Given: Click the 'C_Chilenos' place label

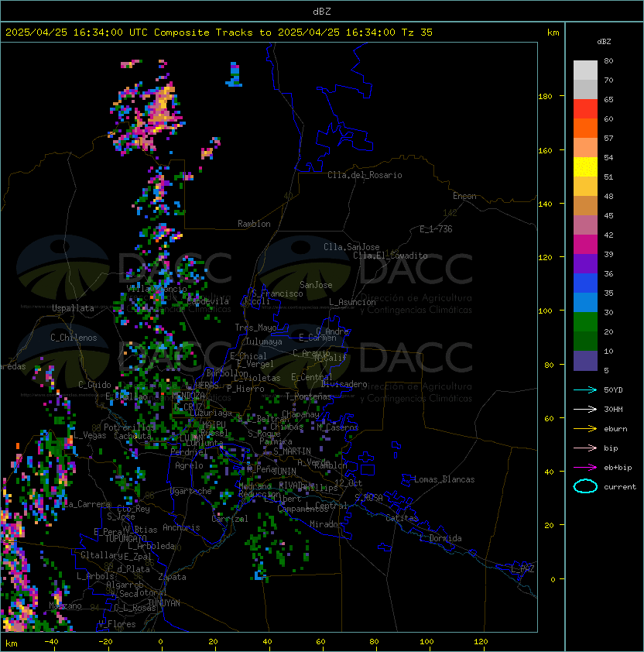Looking at the screenshot, I should [74, 338].
